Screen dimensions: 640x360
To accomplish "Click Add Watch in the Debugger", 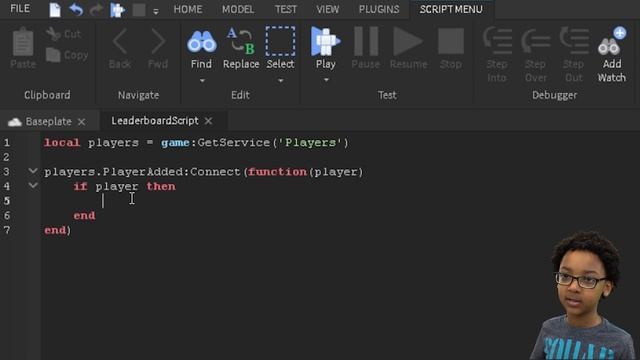I will [612, 55].
